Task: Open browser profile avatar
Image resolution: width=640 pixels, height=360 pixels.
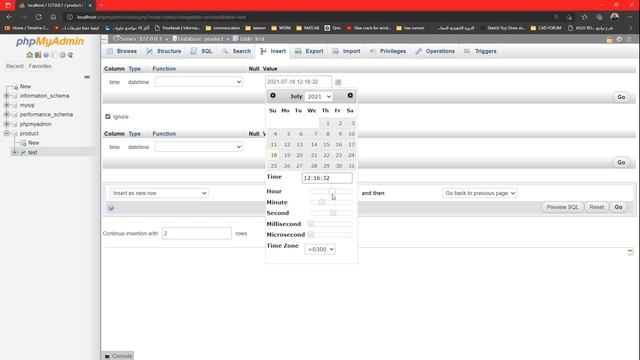Action: pyautogui.click(x=614, y=17)
